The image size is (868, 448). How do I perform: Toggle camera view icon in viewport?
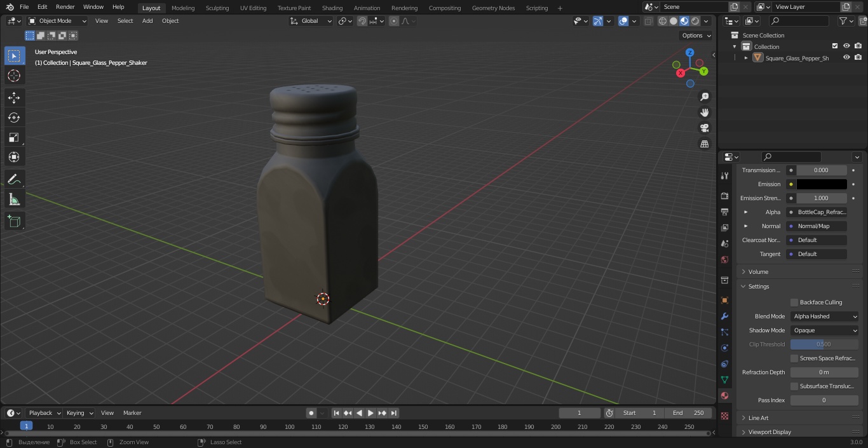tap(704, 128)
